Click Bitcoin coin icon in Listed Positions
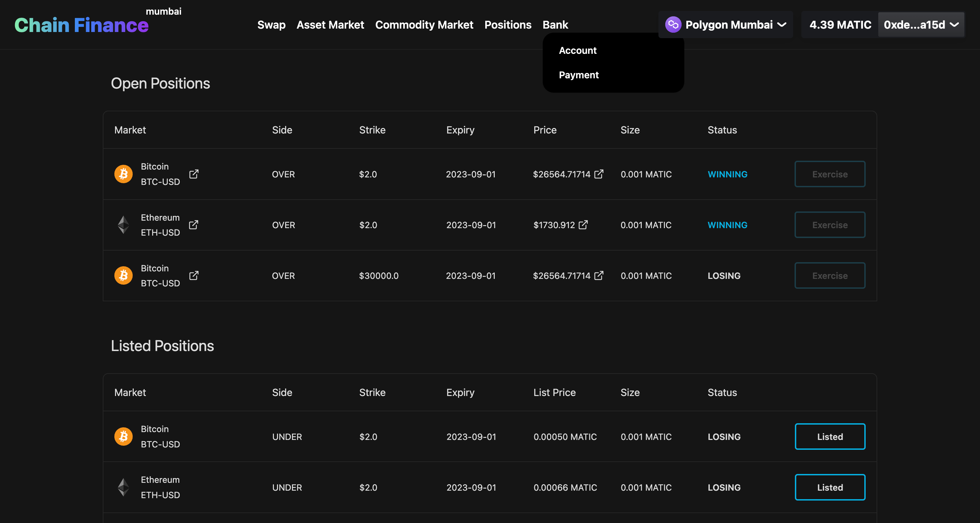980x523 pixels. [x=123, y=436]
